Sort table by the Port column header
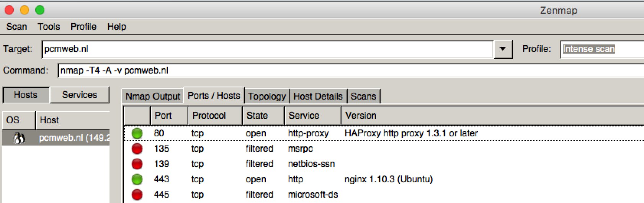Image resolution: width=644 pixels, height=203 pixels. pyautogui.click(x=169, y=115)
